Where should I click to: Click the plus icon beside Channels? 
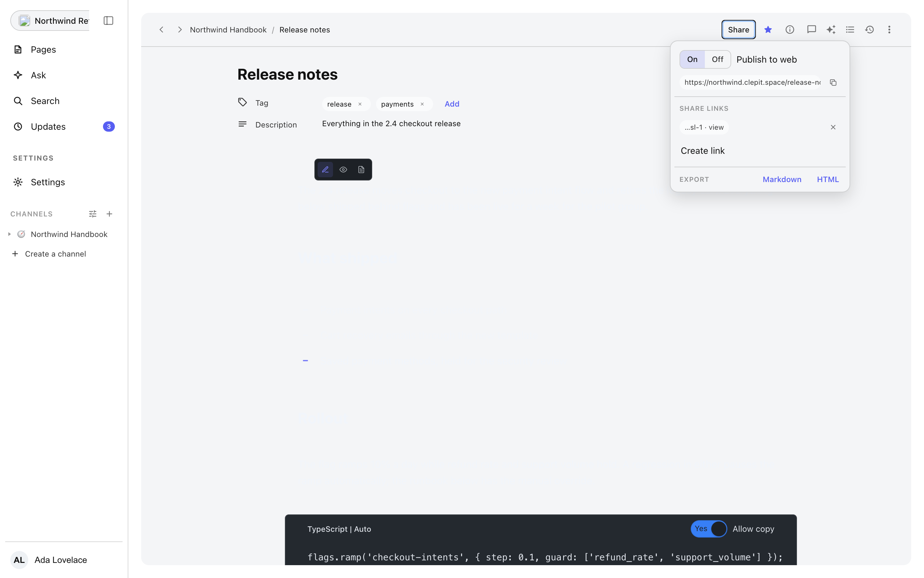(x=110, y=214)
